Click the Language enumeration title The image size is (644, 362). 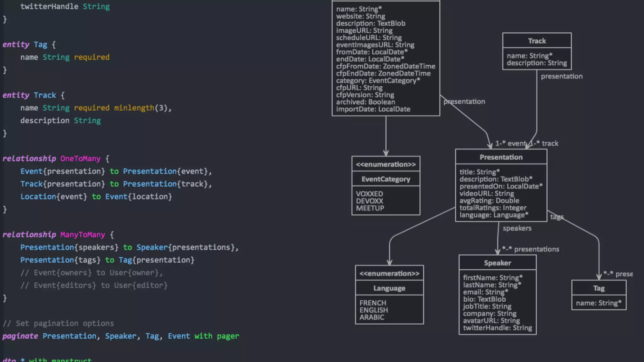click(x=389, y=288)
